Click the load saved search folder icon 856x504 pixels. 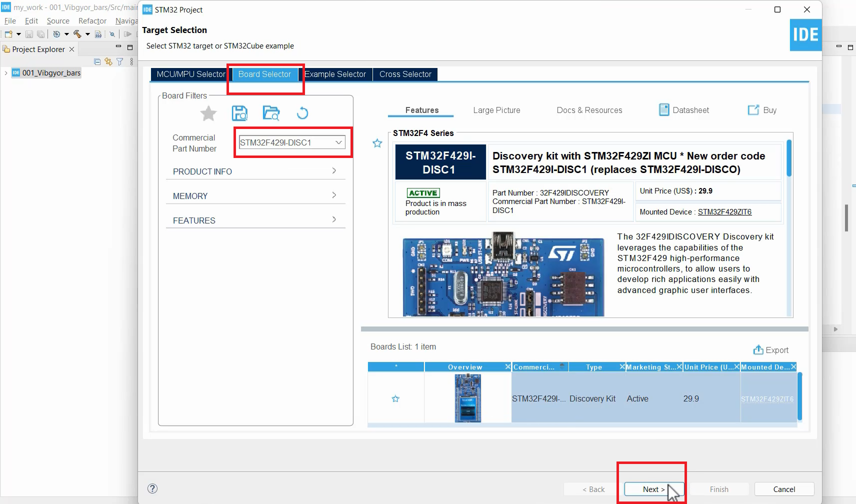(x=271, y=113)
